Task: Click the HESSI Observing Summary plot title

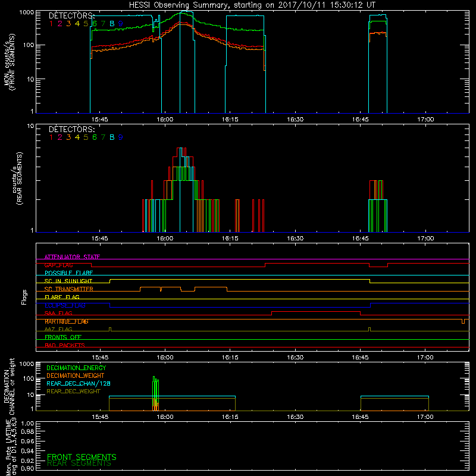Action: (x=252, y=5)
